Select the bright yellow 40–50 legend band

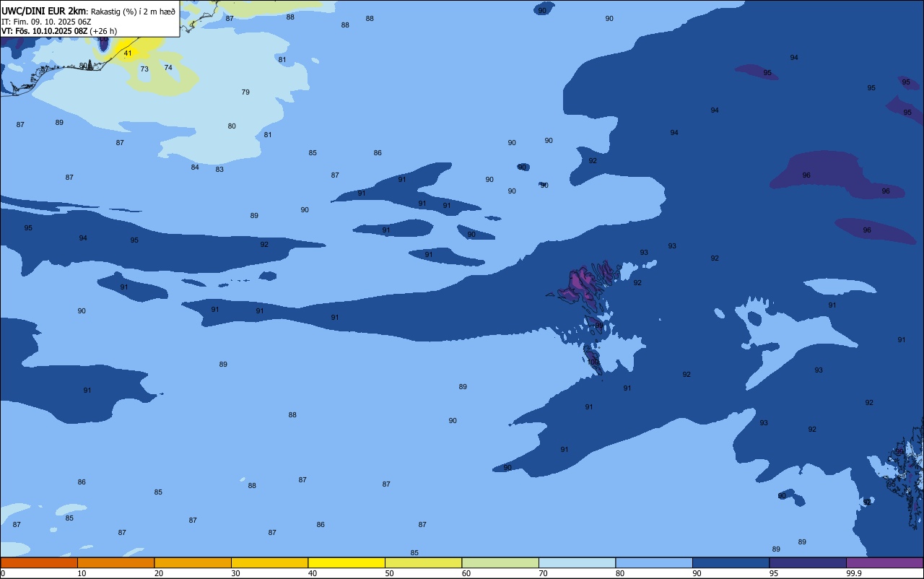point(346,562)
